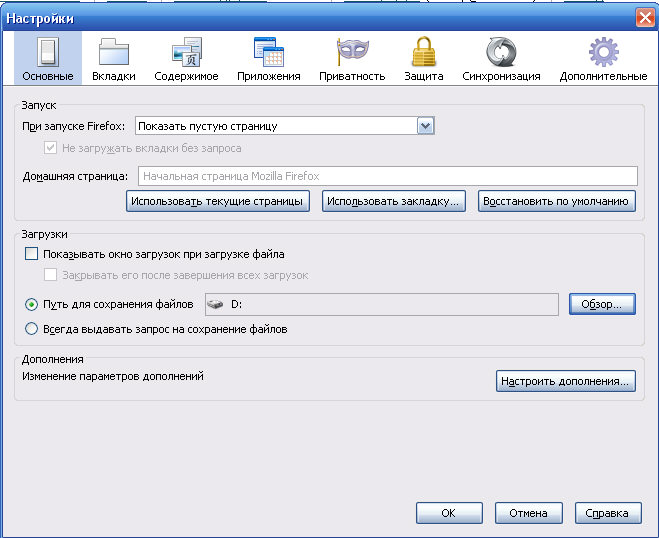Viewport: 659px width, 538px height.
Task: Click Восстановить по умолчанию button
Action: click(556, 201)
